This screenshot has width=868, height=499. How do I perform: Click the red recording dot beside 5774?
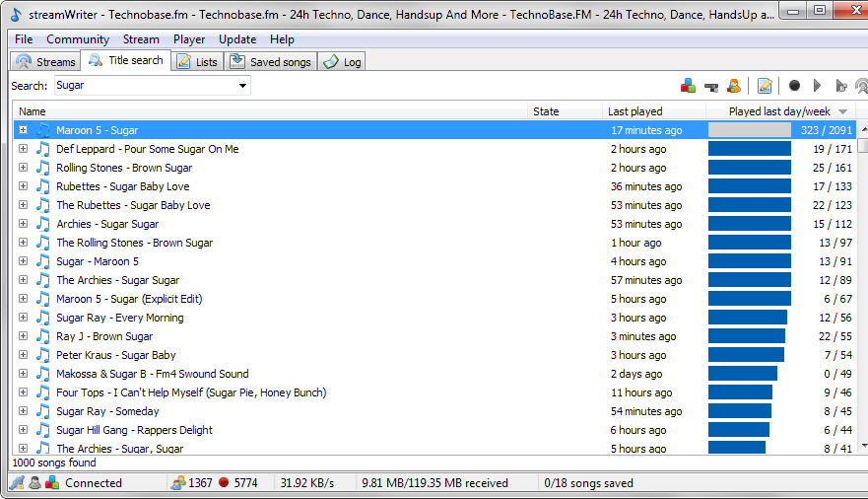point(224,482)
